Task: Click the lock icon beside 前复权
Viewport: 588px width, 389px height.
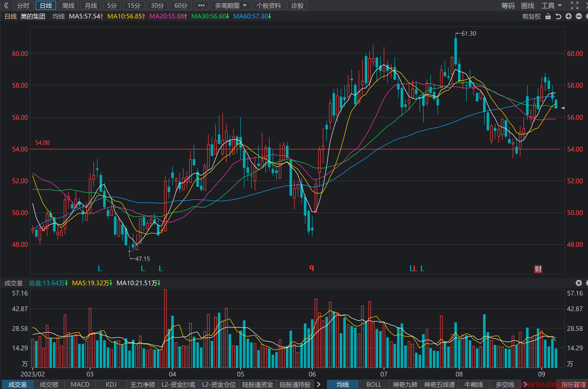Action: (548, 16)
